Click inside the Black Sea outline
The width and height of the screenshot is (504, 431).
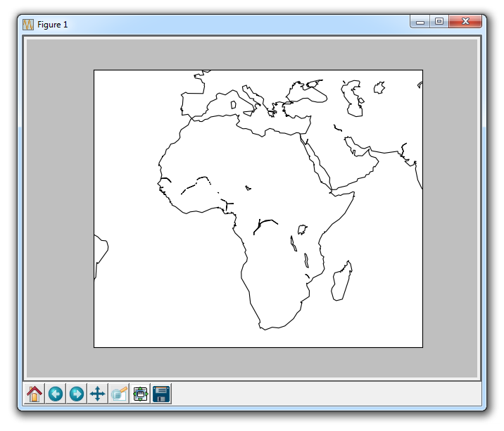coord(310,92)
